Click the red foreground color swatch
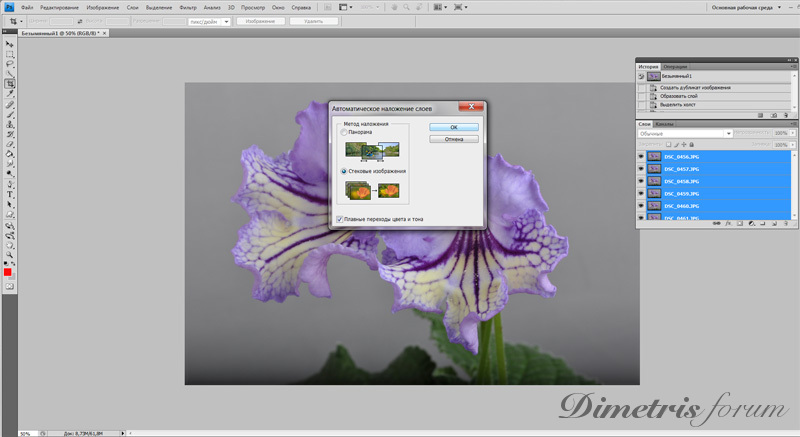The width and height of the screenshot is (800, 437). [x=8, y=272]
